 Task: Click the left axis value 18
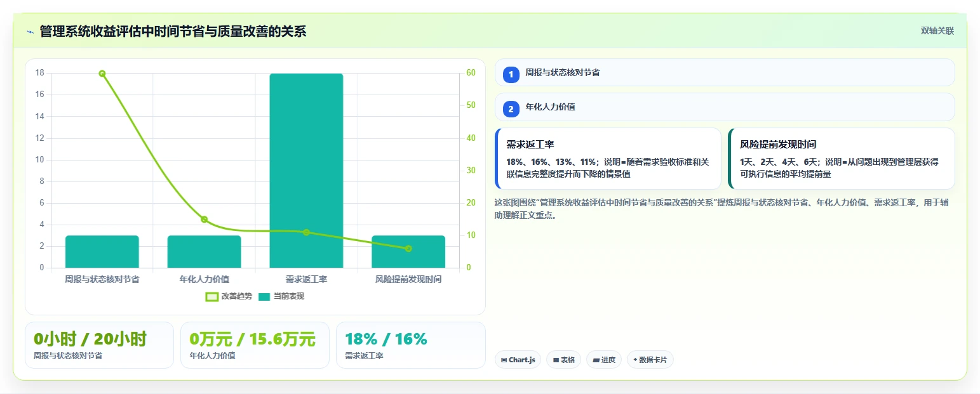tap(40, 73)
